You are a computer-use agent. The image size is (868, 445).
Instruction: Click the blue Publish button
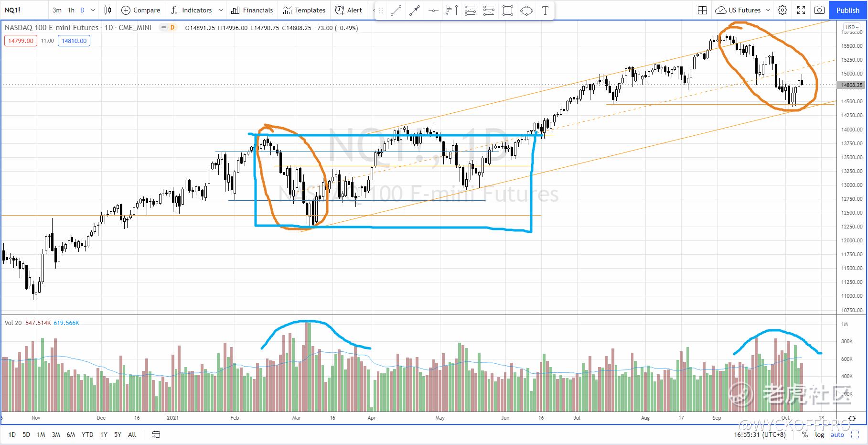click(x=848, y=10)
